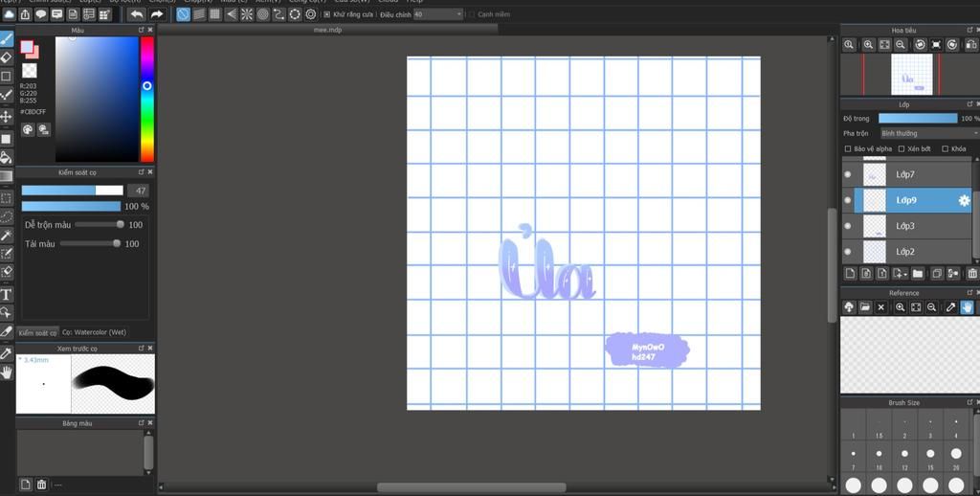Click the brush size value field 47
Screen dimensions: 980x496
click(x=138, y=191)
